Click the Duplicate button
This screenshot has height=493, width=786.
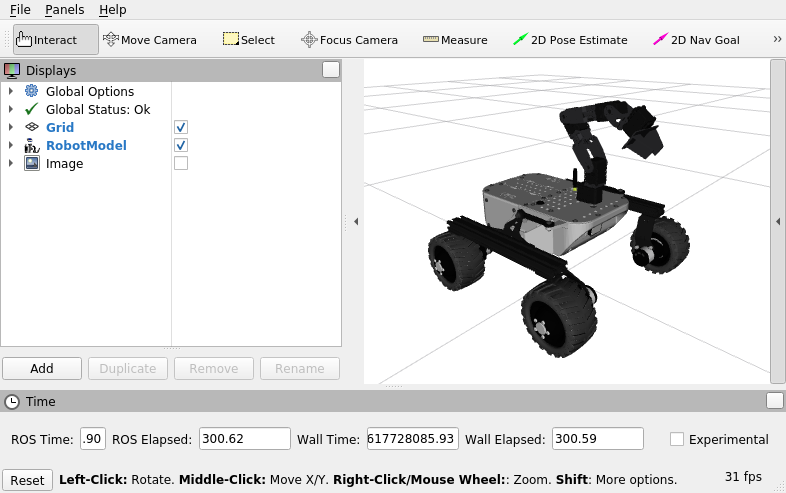pos(128,369)
